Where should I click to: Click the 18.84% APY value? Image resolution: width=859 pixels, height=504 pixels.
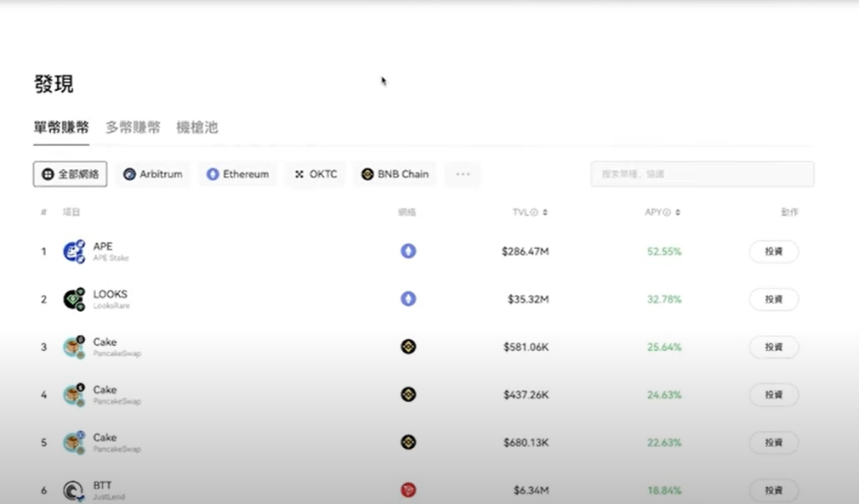[x=664, y=490]
